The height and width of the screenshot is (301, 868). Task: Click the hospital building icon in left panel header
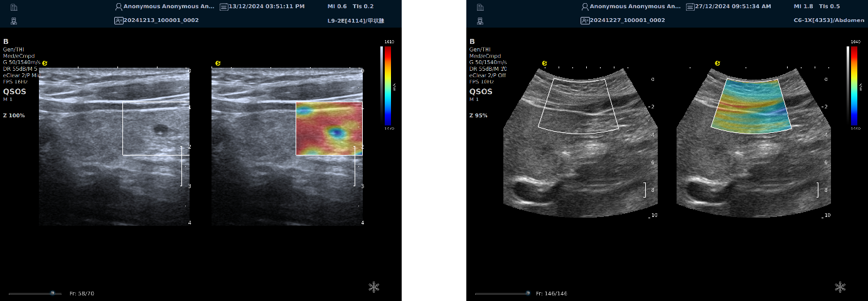tap(14, 7)
